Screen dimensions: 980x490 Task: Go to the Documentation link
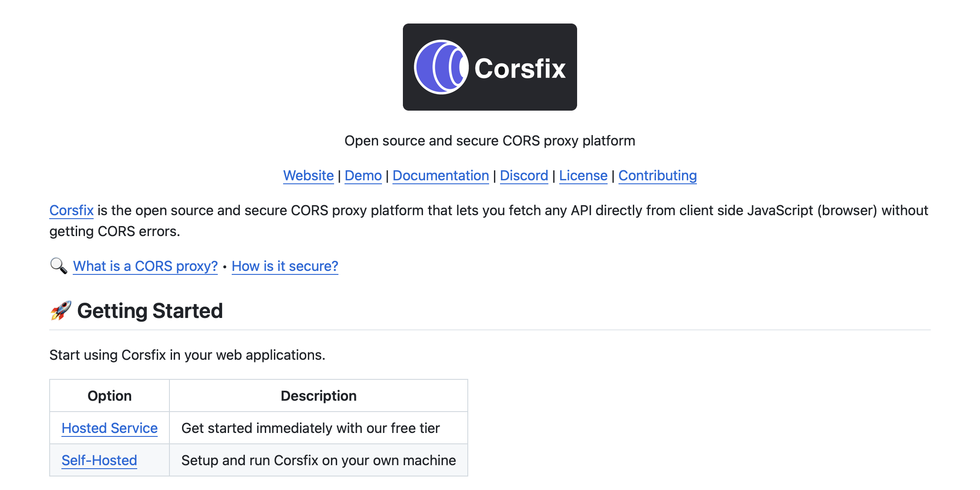pyautogui.click(x=441, y=176)
